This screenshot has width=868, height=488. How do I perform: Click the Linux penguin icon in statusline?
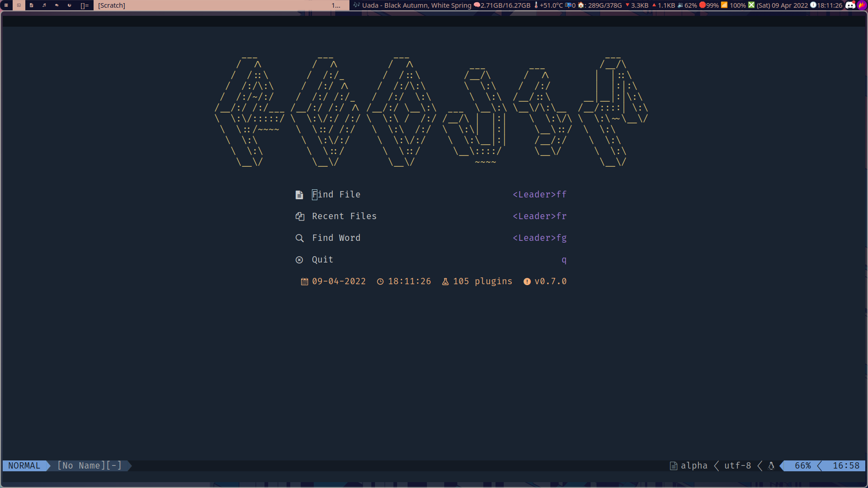771,466
